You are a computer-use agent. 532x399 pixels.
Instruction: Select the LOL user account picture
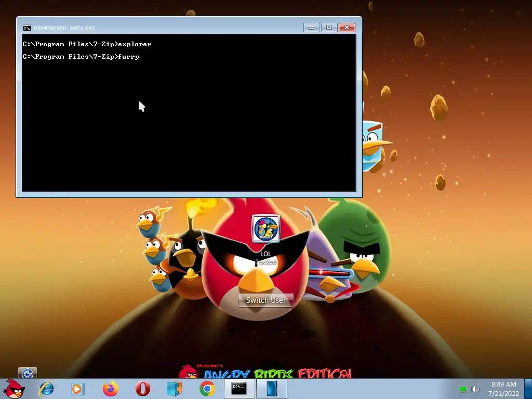click(x=266, y=229)
